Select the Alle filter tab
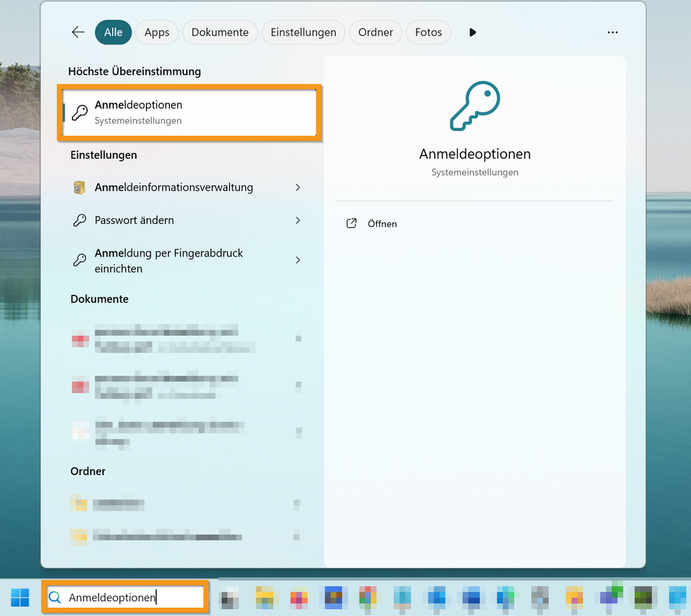 [113, 32]
